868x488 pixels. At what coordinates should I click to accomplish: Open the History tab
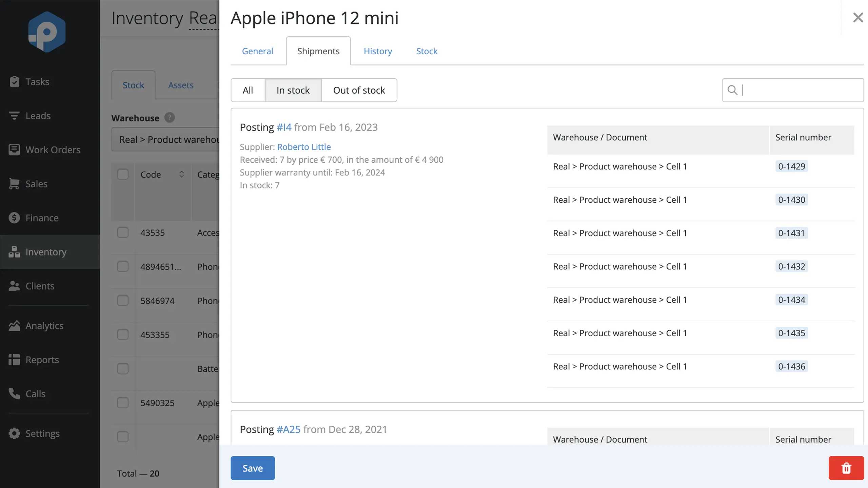pos(378,51)
